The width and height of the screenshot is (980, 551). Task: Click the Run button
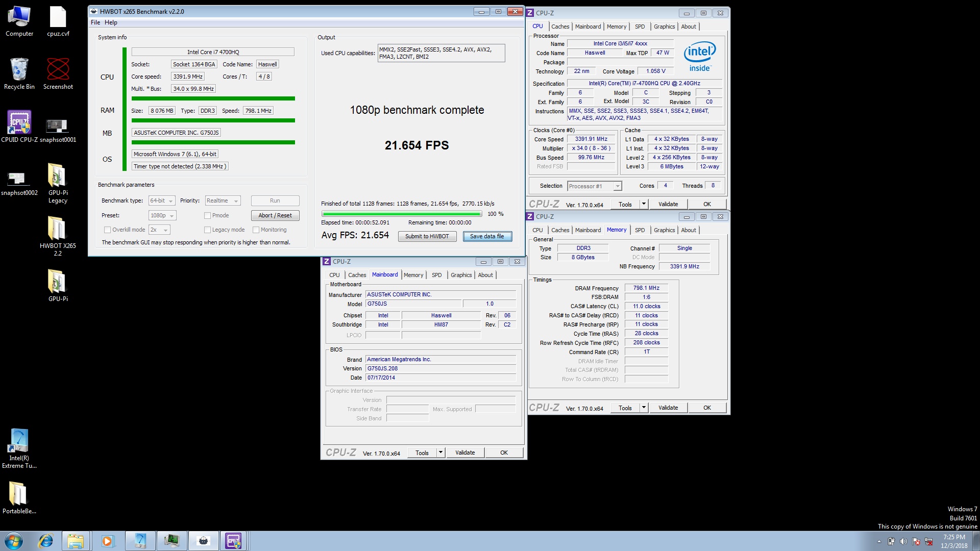pos(275,201)
